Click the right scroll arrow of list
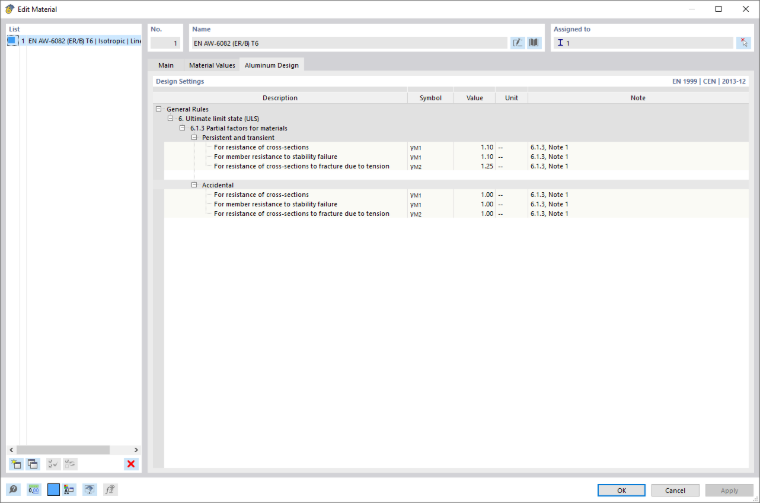Image resolution: width=760 pixels, height=503 pixels. pyautogui.click(x=136, y=450)
